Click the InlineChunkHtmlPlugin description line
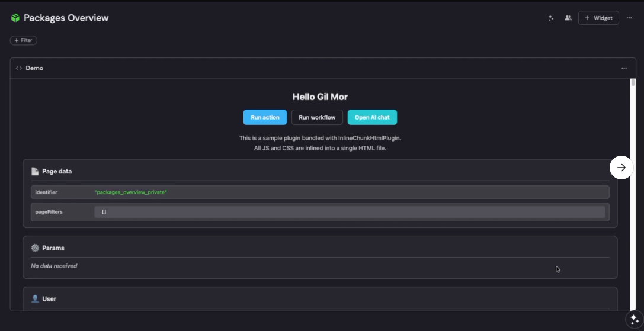Viewport: 644px width, 331px height. [x=320, y=138]
